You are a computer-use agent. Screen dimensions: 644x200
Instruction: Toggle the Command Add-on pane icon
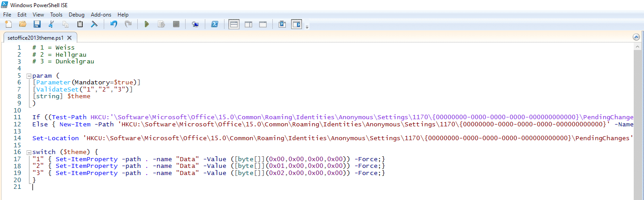point(297,24)
